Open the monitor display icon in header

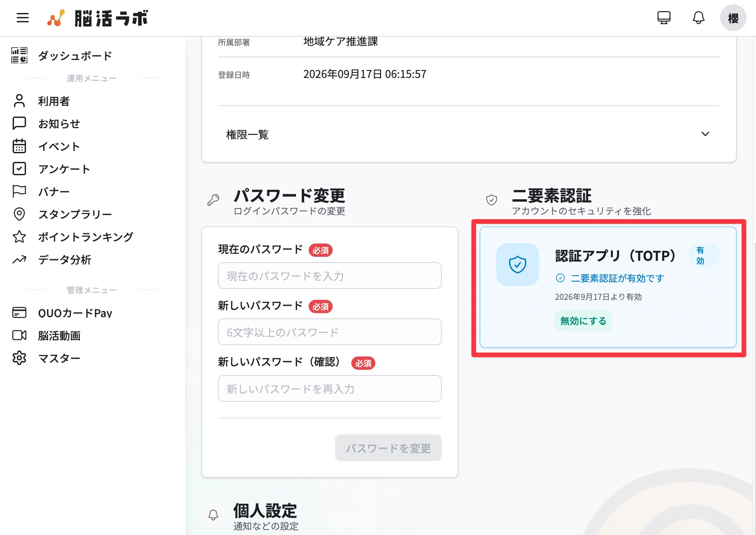(664, 18)
